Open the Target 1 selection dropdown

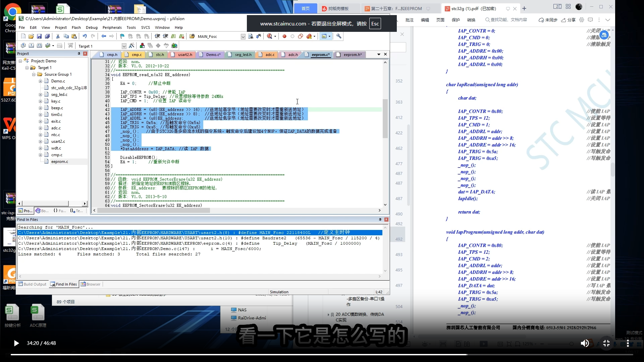coord(124,46)
